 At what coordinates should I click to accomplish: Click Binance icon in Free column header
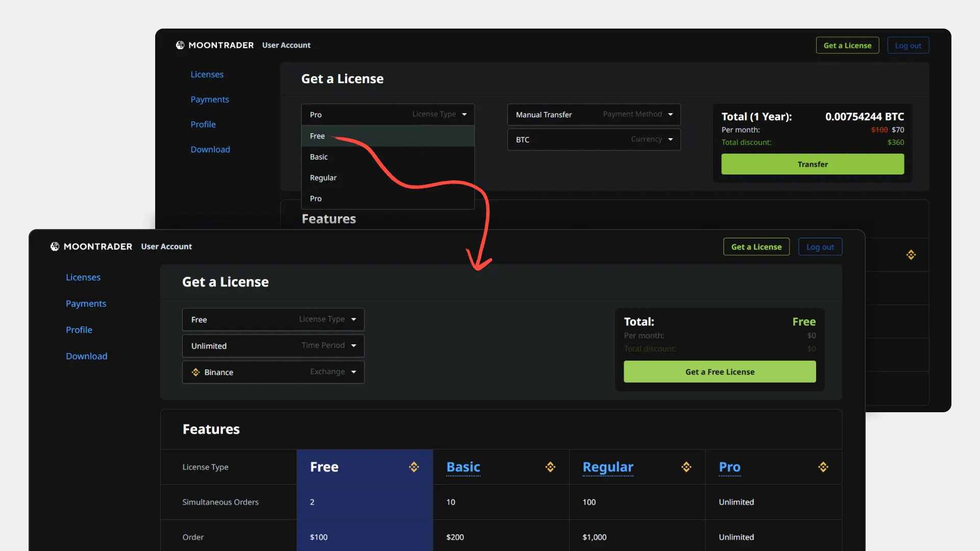point(414,467)
